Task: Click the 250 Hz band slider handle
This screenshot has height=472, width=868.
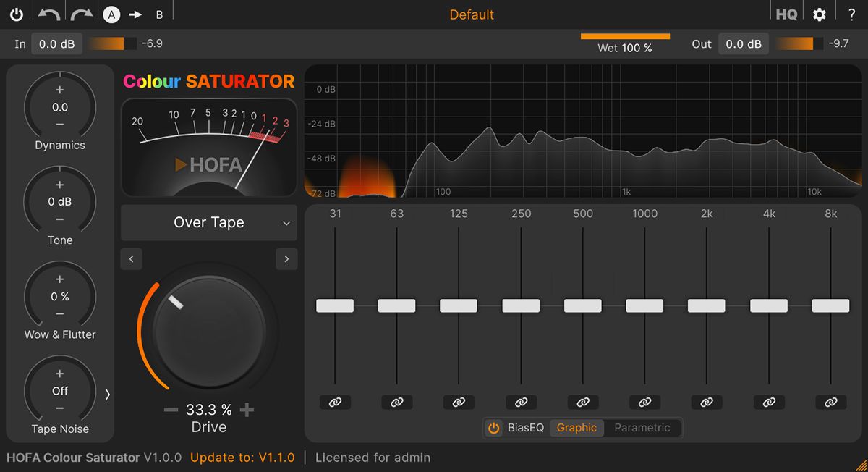Action: [x=521, y=305]
